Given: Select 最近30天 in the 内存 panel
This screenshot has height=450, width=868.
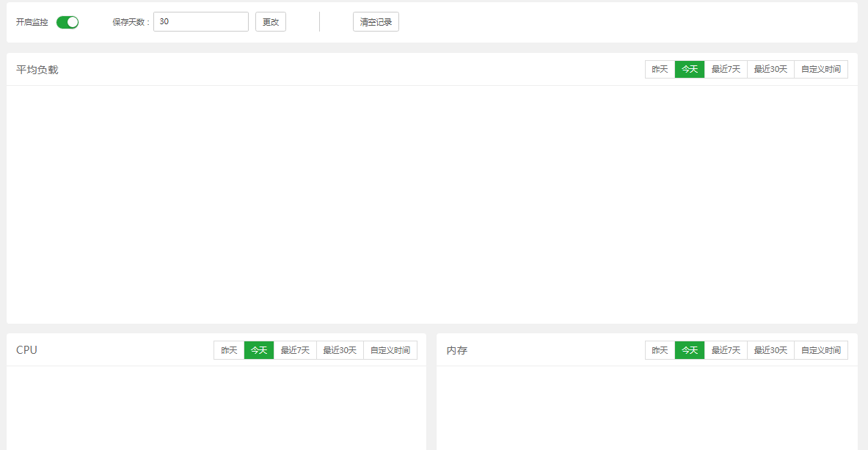Looking at the screenshot, I should tap(770, 350).
